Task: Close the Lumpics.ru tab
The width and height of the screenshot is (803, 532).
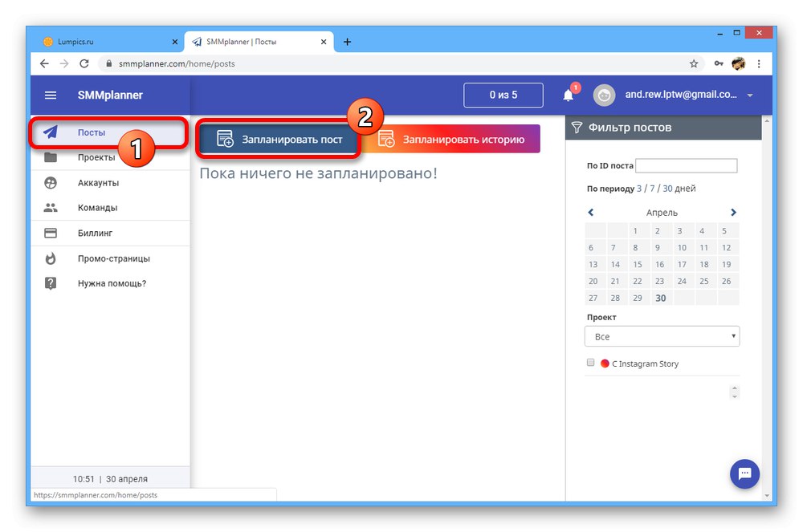Action: (174, 42)
